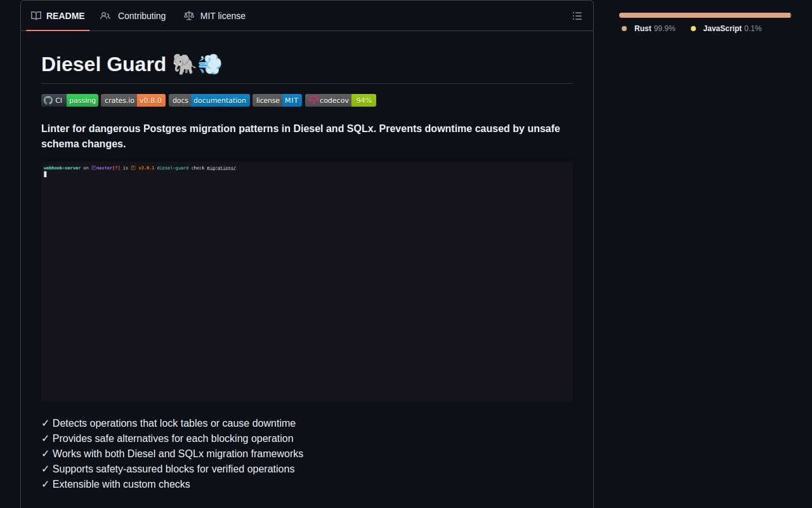
Task: Click the codecov umbrella icon on the badge
Action: tap(313, 100)
